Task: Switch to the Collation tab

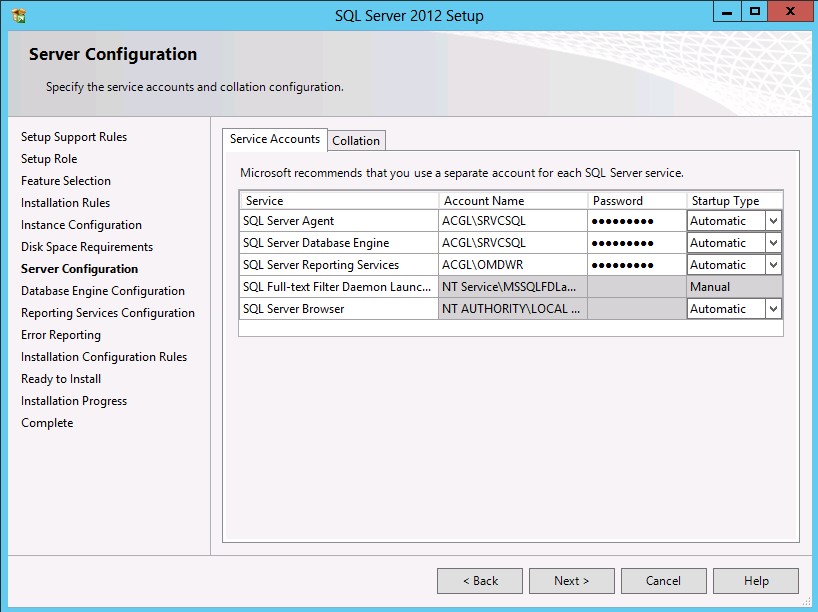Action: 356,141
